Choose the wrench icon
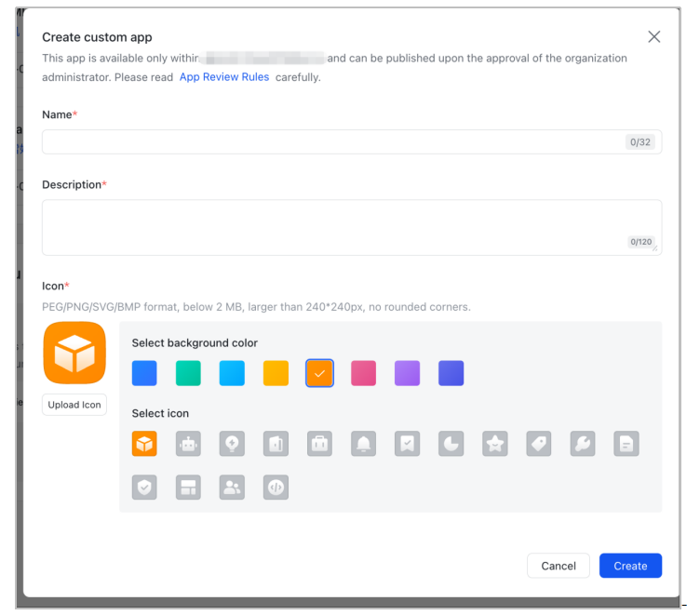The width and height of the screenshot is (700, 615). pos(582,444)
